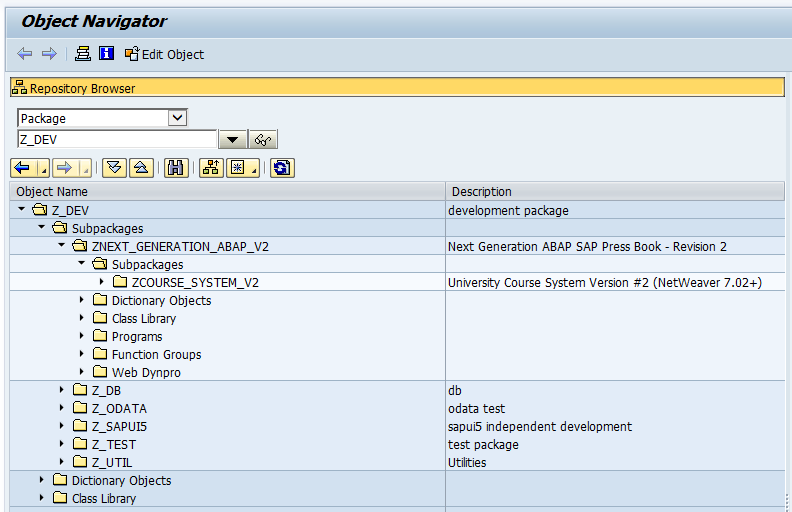Collapse the top-level Subpackages node

click(x=41, y=227)
